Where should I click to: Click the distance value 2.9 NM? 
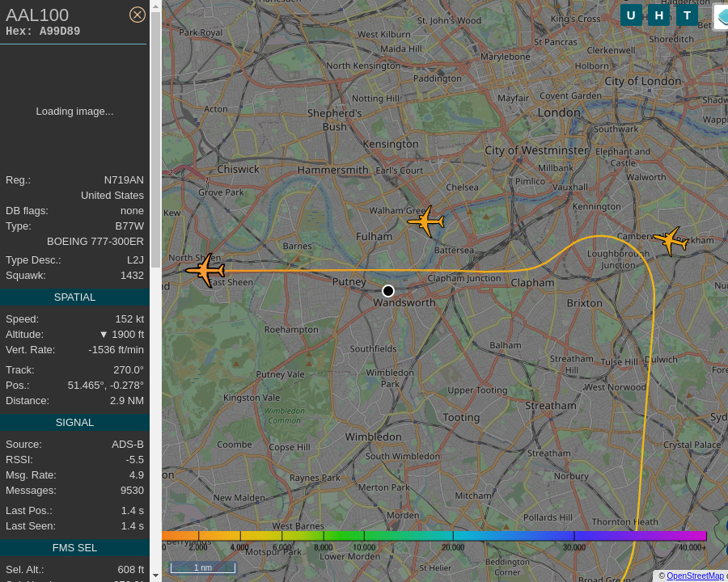point(127,401)
